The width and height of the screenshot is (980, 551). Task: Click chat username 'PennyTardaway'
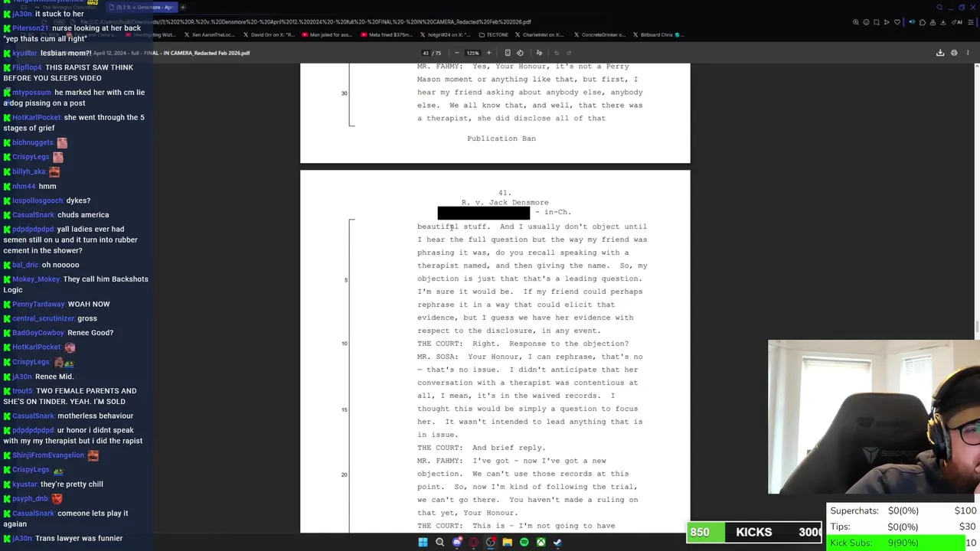[38, 304]
